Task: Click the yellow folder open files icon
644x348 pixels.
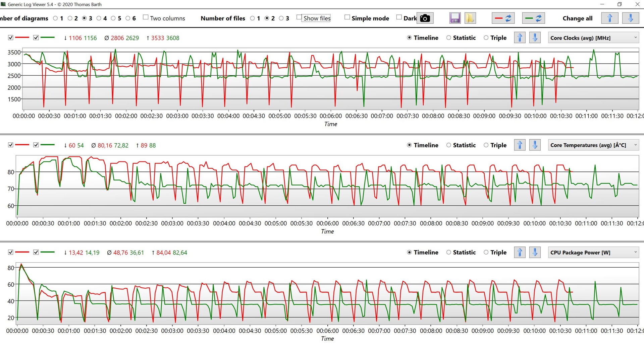Action: tap(470, 18)
